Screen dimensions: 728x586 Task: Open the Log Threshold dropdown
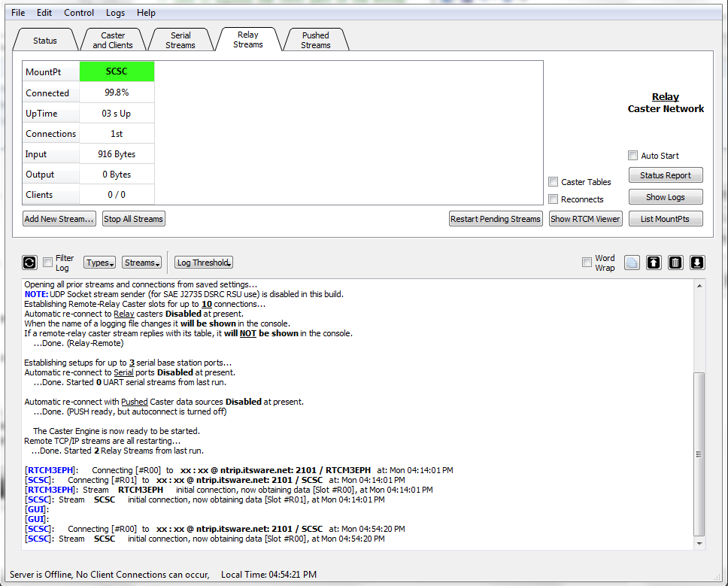pyautogui.click(x=203, y=262)
